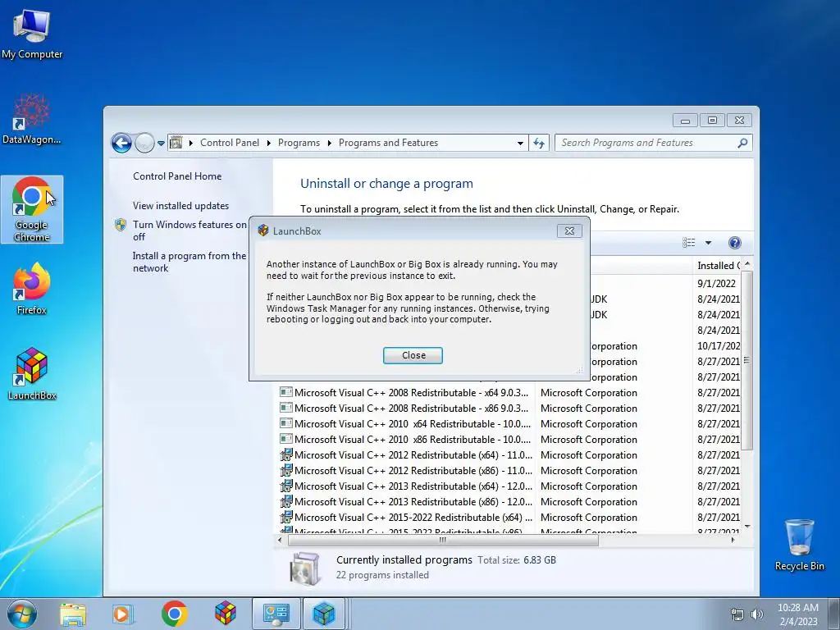This screenshot has width=840, height=630.
Task: Click Turn Windows features on or off
Action: [x=189, y=231]
